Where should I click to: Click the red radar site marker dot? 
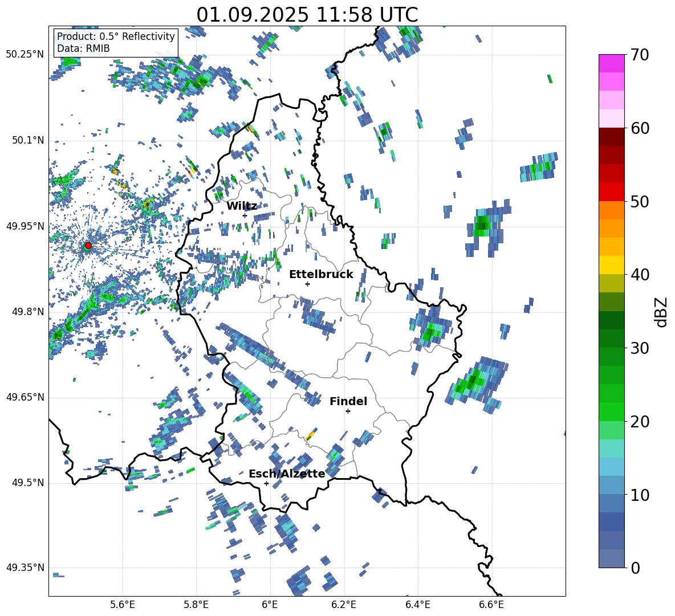point(88,246)
